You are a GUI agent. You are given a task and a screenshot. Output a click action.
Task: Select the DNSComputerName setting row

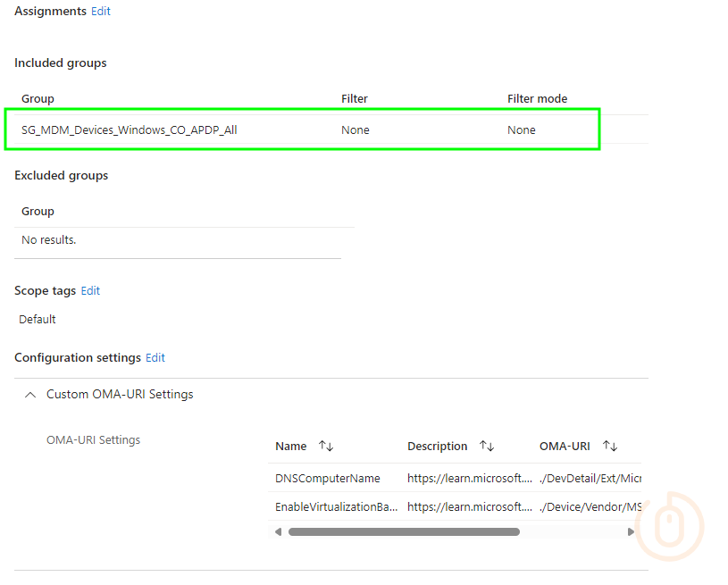327,478
